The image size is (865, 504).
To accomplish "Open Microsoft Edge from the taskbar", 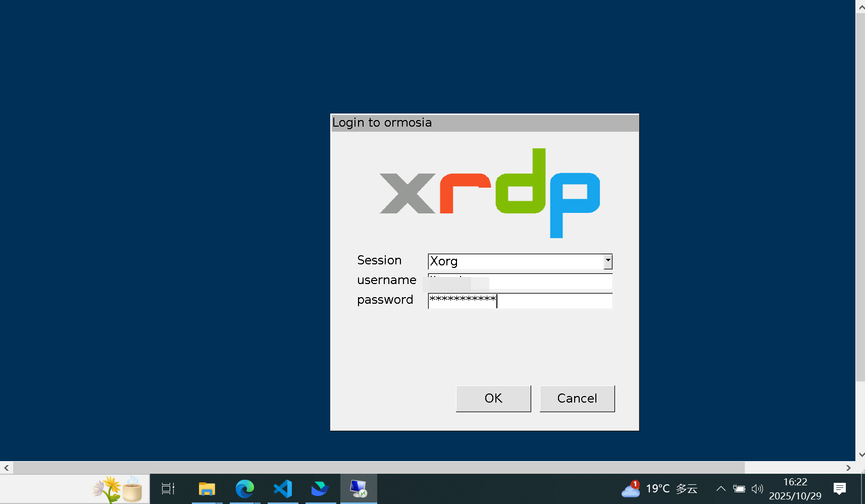I will pyautogui.click(x=245, y=488).
